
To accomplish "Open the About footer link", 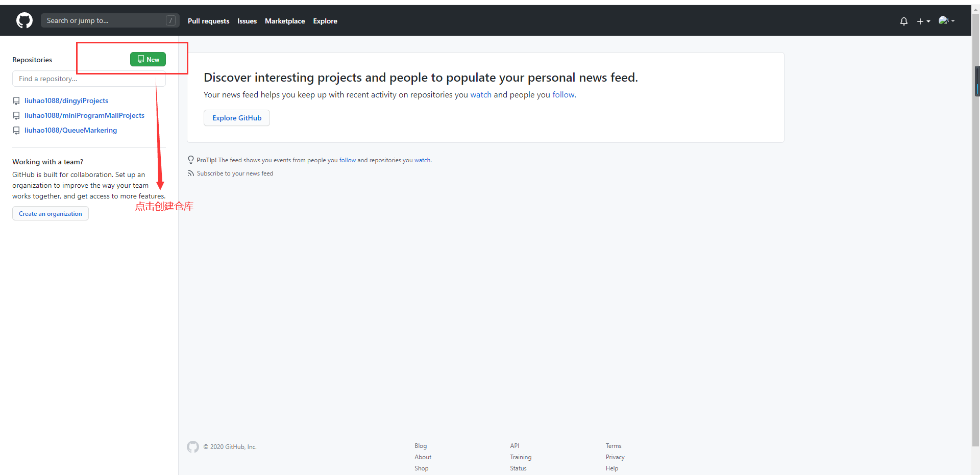I will pos(423,457).
